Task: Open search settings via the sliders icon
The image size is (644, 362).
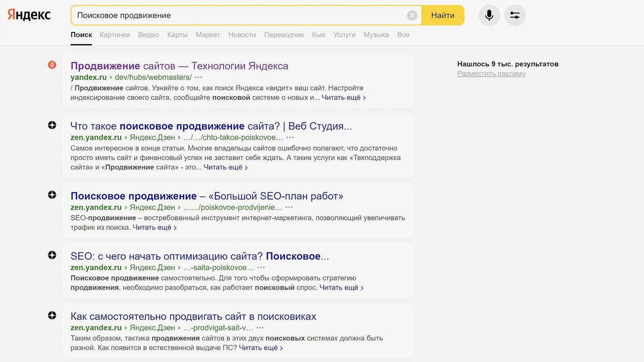Action: point(515,15)
